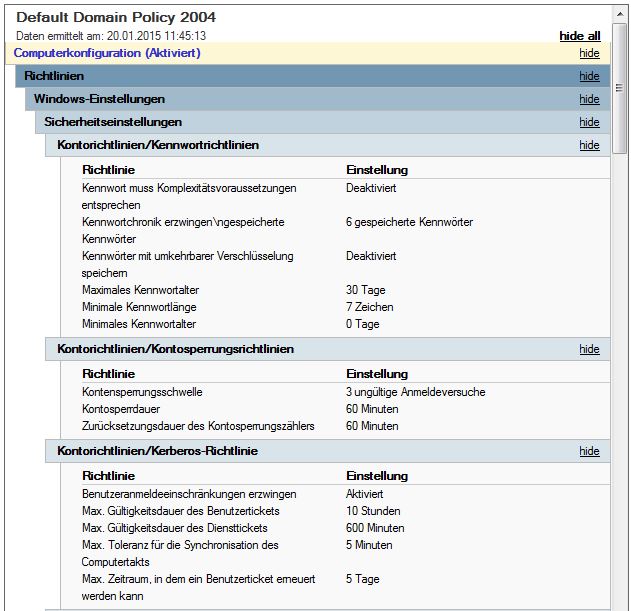The width and height of the screenshot is (631, 611).
Task: Select the '5 Tage' value
Action: click(x=363, y=579)
